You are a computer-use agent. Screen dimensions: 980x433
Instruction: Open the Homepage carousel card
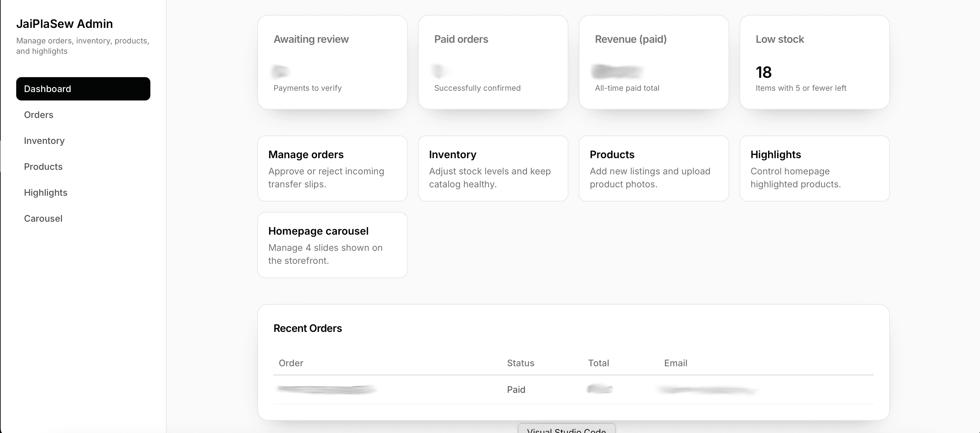point(332,245)
